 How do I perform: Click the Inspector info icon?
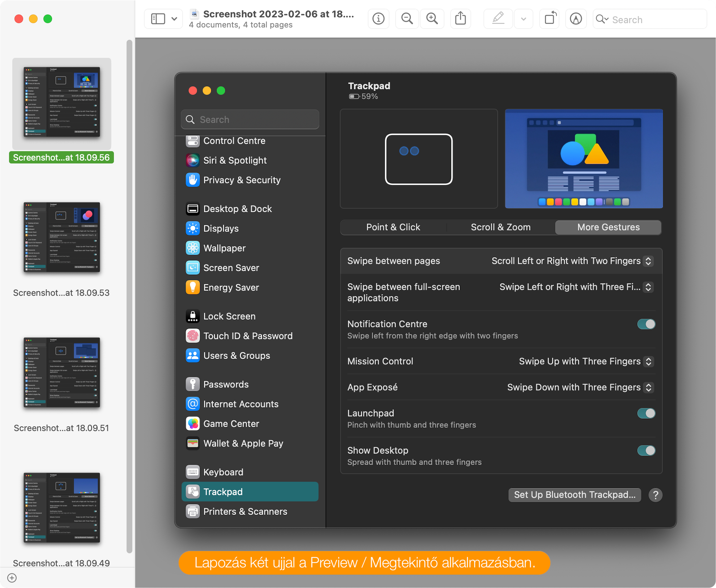point(378,19)
